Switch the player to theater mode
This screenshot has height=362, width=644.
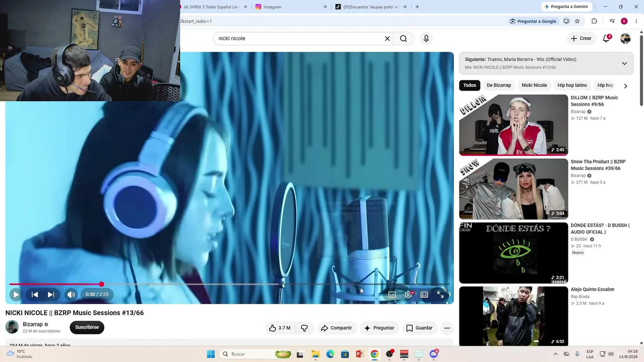point(424,295)
